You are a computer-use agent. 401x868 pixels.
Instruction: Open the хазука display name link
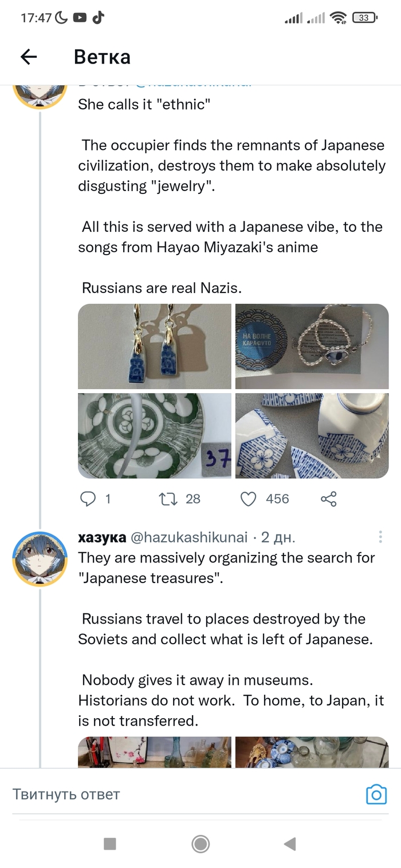(102, 537)
